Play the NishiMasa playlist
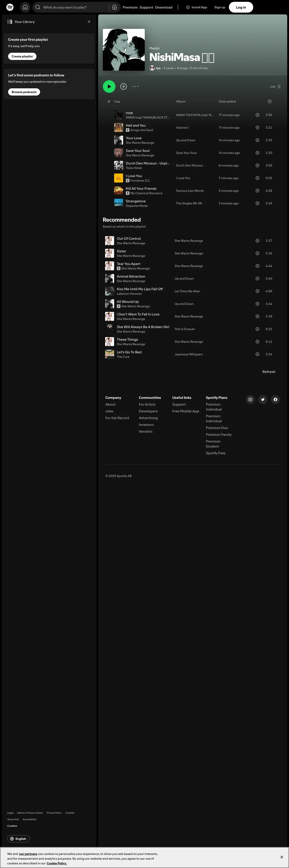Viewport: 289px width, 868px height. pyautogui.click(x=109, y=87)
